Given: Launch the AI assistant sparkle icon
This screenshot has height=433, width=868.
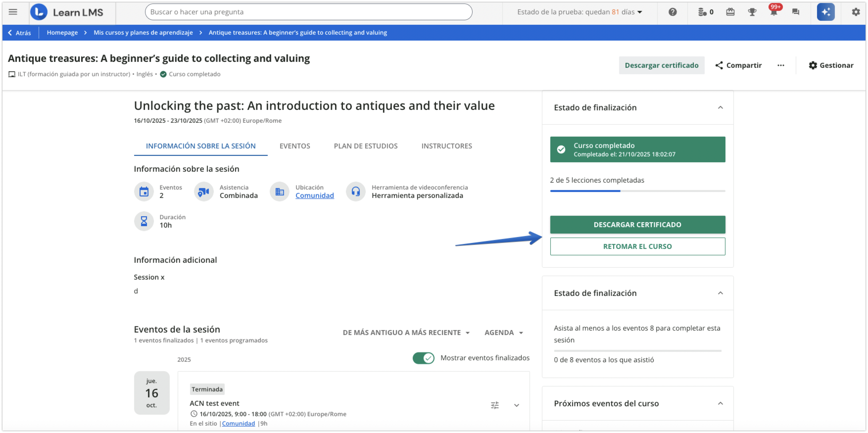Looking at the screenshot, I should [826, 12].
